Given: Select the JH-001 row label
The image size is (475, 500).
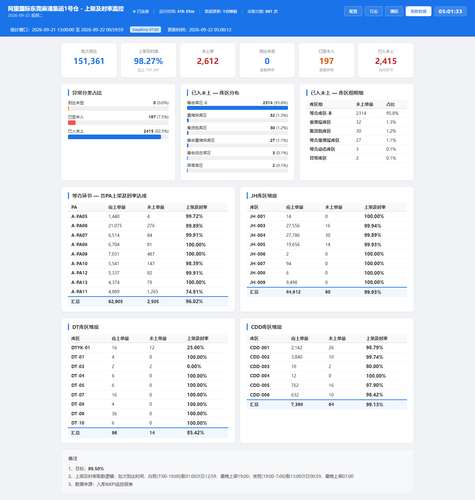Looking at the screenshot, I should tap(258, 216).
